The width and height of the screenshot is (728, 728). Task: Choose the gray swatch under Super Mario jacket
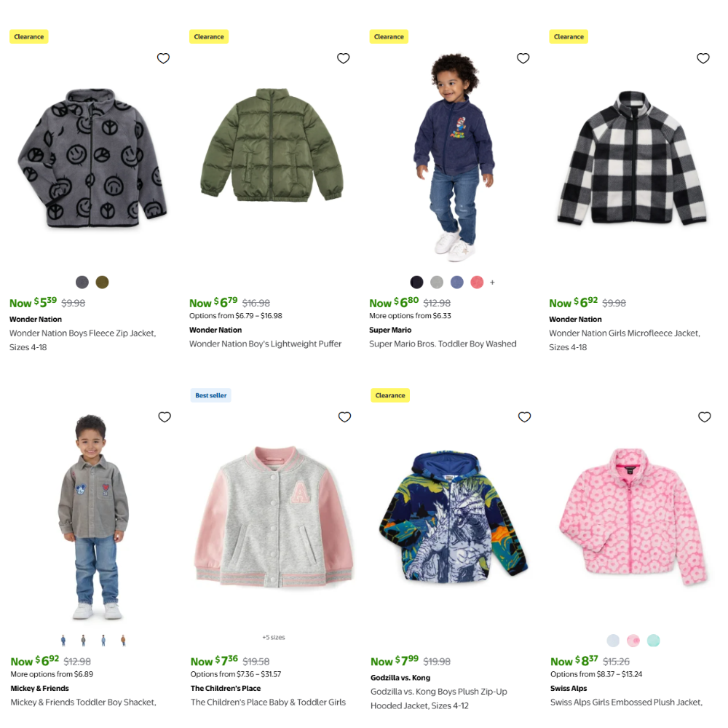[x=437, y=282]
